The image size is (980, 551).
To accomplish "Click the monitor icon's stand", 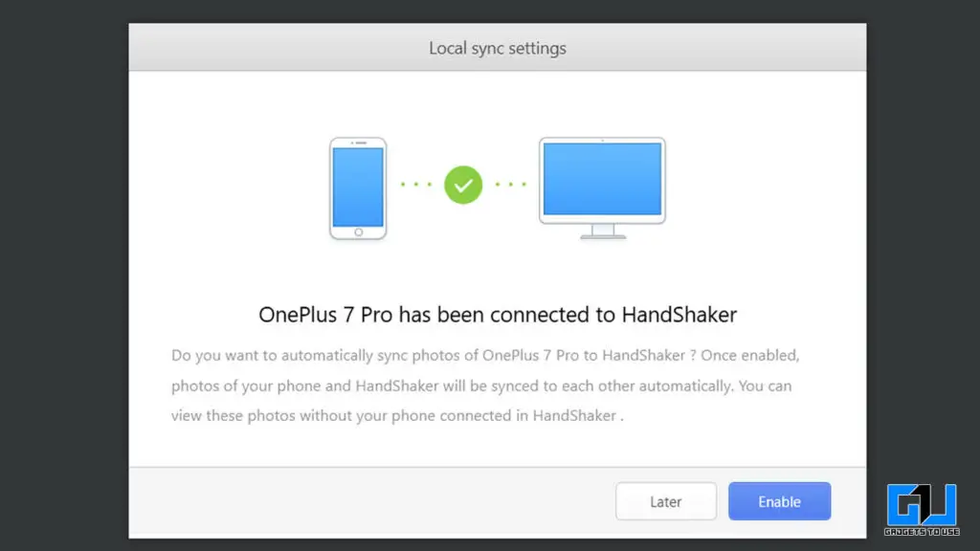I will click(x=603, y=231).
